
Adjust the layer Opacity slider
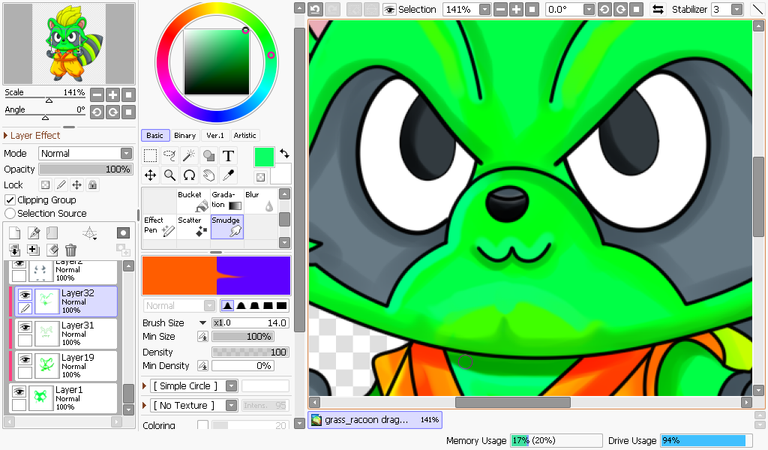click(86, 169)
